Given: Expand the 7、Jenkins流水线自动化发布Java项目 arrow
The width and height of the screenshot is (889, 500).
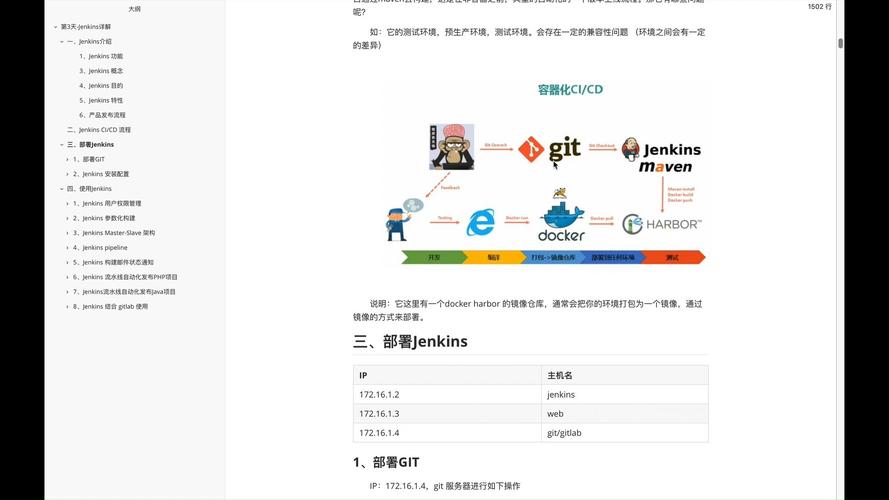Looking at the screenshot, I should click(67, 292).
